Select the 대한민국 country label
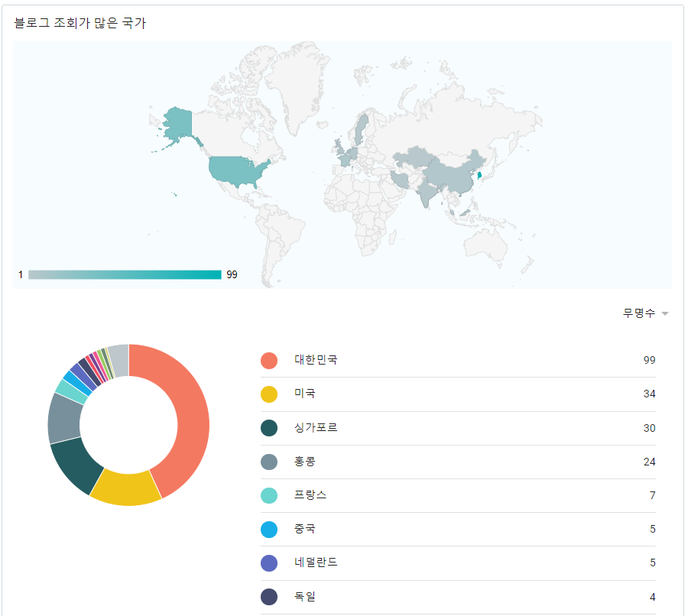 [x=316, y=360]
